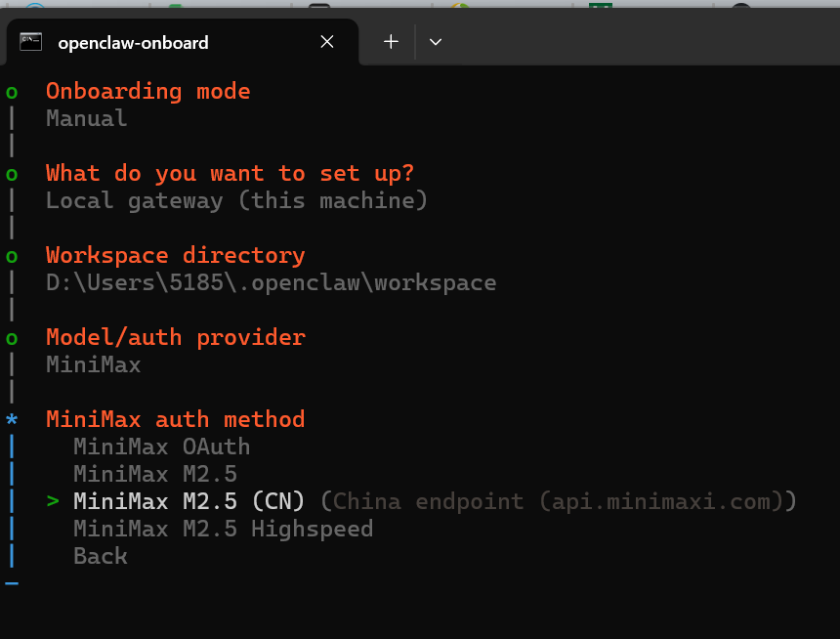840x639 pixels.
Task: Click 'What do you want to set up?' heading
Action: pyautogui.click(x=230, y=173)
